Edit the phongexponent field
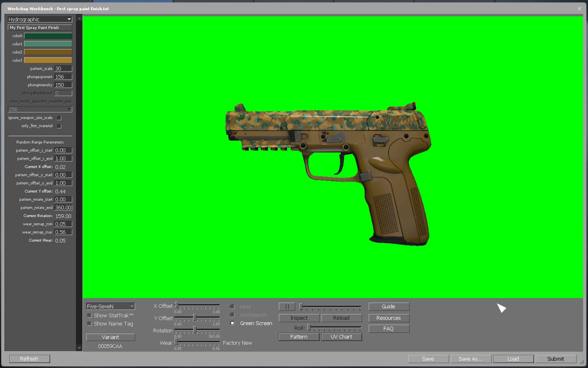This screenshot has width=588, height=368. click(63, 76)
